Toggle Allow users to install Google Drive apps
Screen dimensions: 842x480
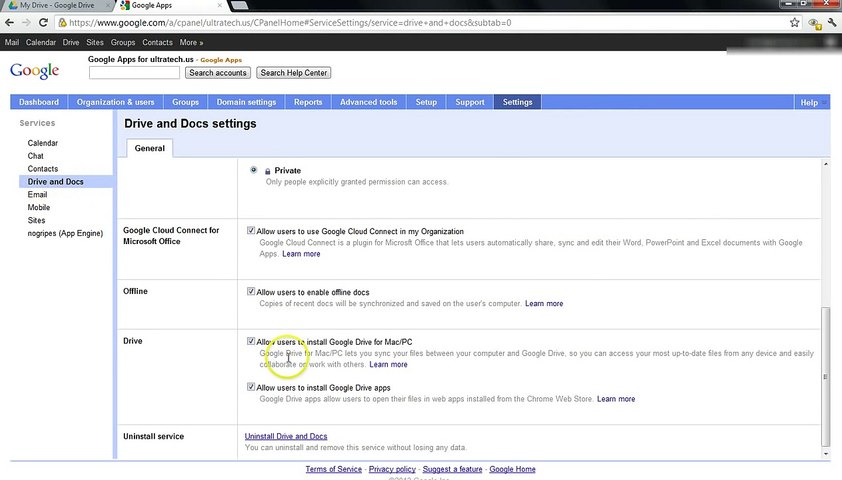251,387
